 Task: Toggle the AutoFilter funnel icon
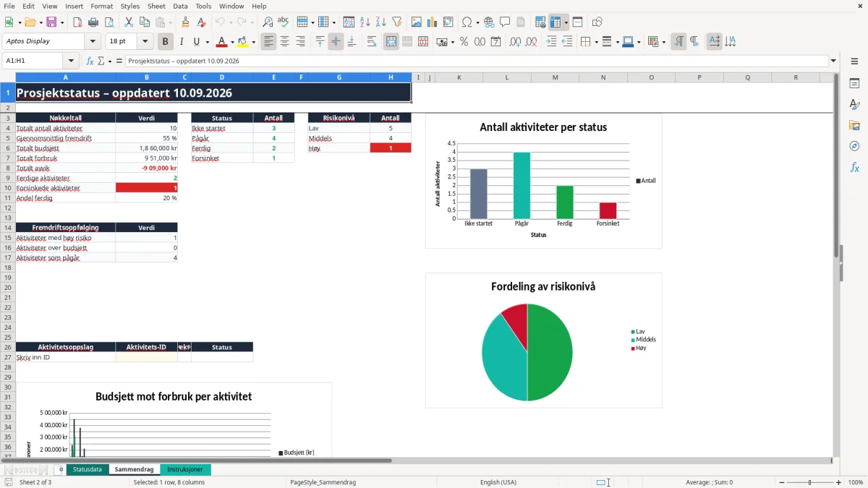[x=396, y=22]
